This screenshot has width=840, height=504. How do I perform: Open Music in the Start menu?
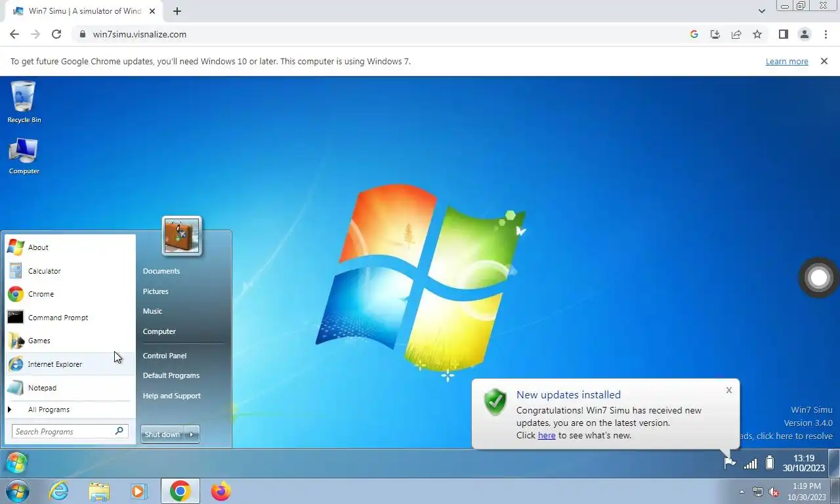[x=152, y=311]
